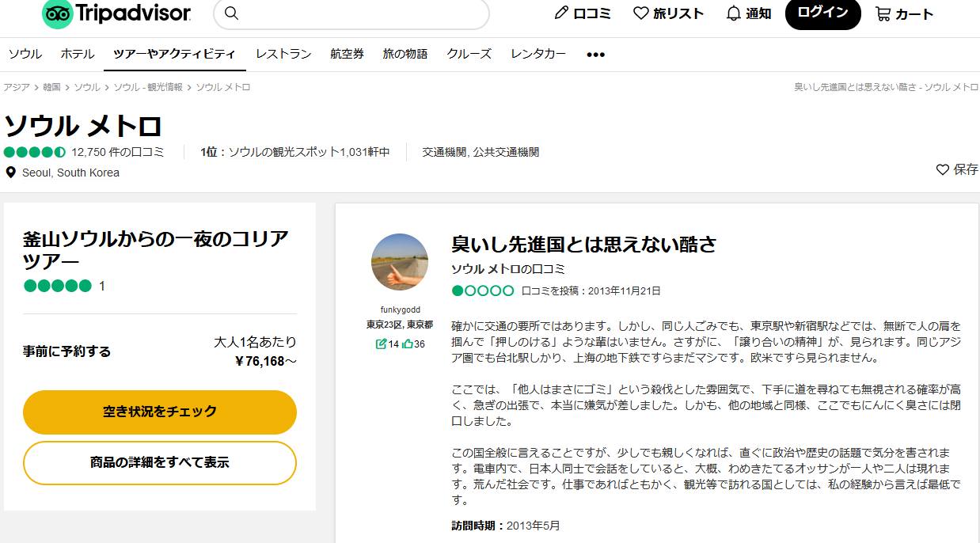Click the thumbs-up helpful votes icon 36

413,344
